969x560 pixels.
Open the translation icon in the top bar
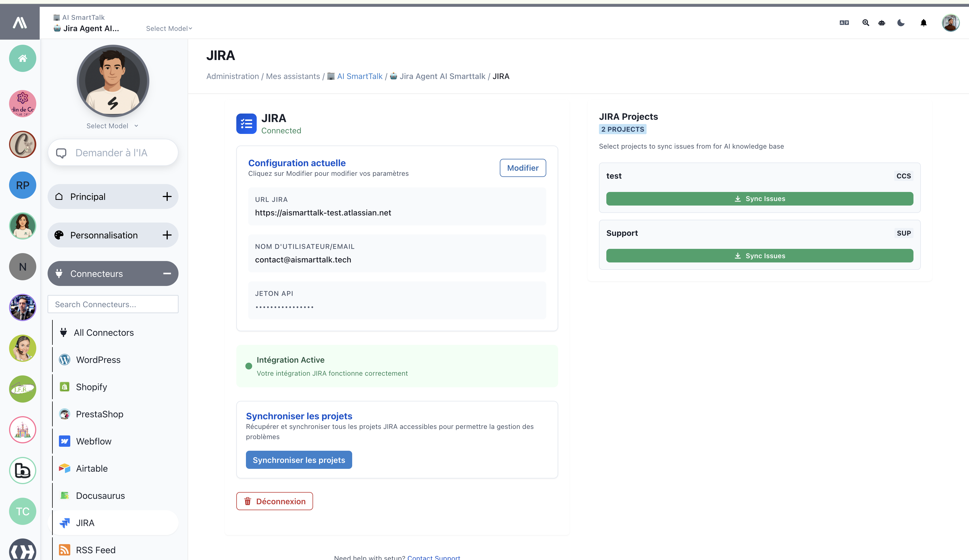[844, 23]
